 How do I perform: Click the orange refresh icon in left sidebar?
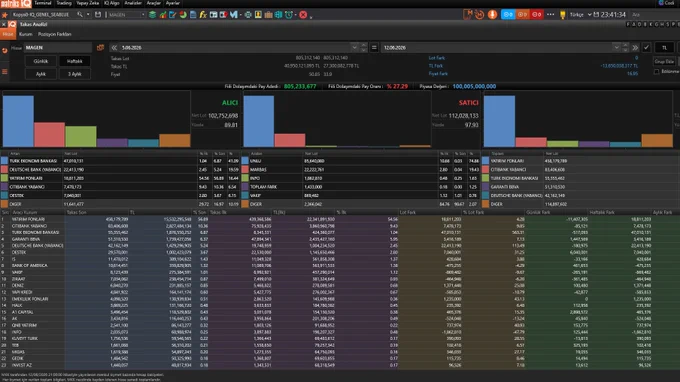pyautogui.click(x=5, y=50)
